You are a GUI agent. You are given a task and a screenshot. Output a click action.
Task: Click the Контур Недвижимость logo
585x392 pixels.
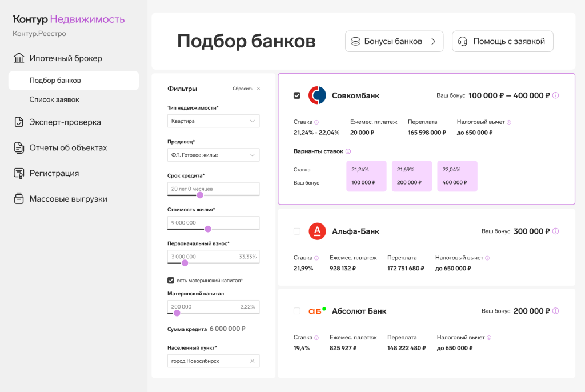click(x=69, y=19)
